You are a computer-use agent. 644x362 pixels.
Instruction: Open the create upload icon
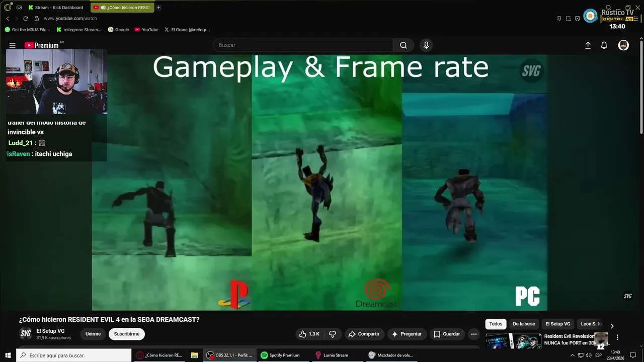click(588, 45)
